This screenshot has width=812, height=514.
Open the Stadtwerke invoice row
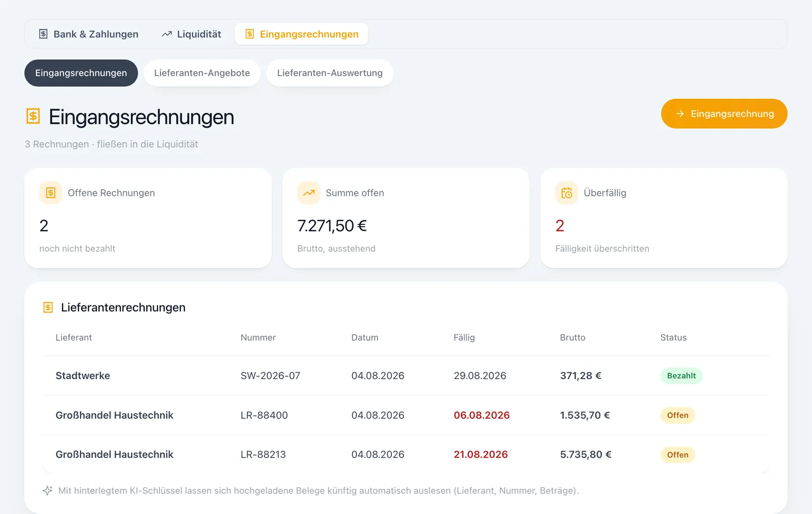[406, 376]
